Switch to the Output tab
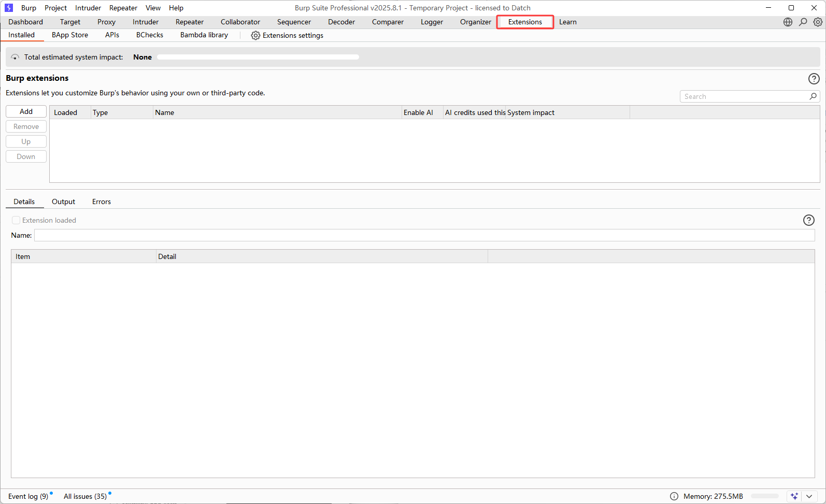Viewport: 826px width, 504px height. [63, 201]
